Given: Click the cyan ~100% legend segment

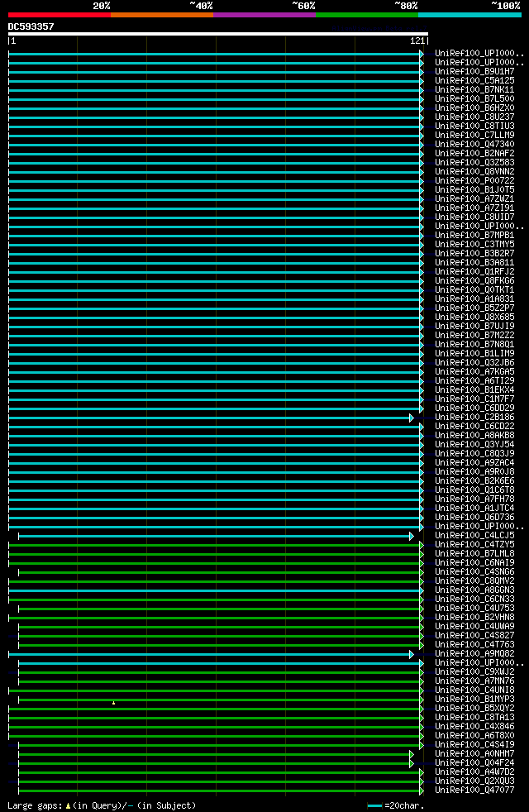Looking at the screenshot, I should [x=469, y=15].
